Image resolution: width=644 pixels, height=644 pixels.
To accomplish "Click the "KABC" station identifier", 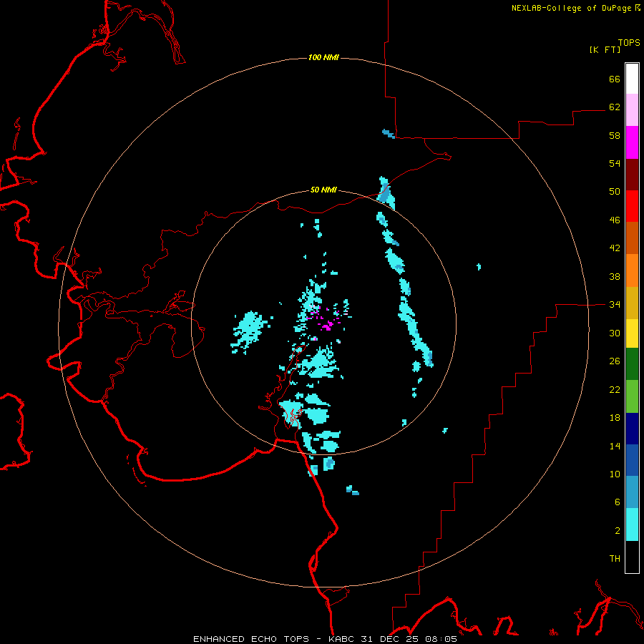I will click(x=342, y=639).
